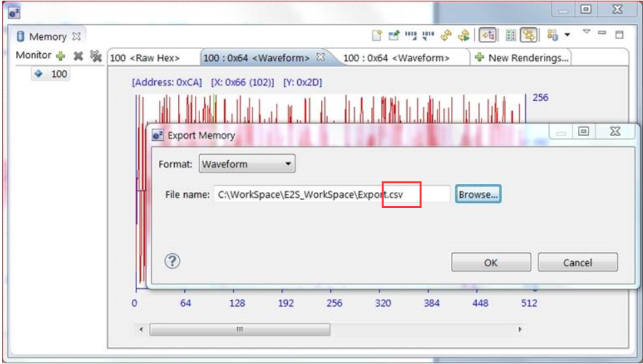Cancel the Export Memory dialog
The width and height of the screenshot is (643, 364).
point(577,262)
